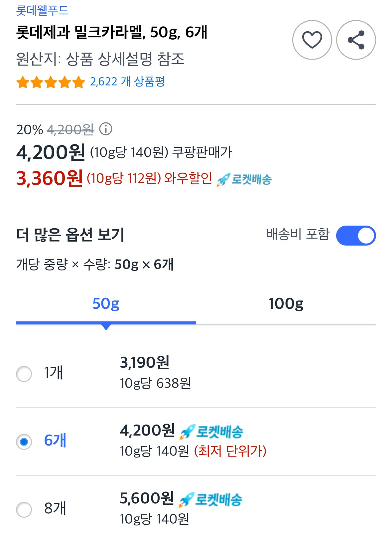Screen dimensions: 392x547
Task: Click rocket delivery badge in 6개 row
Action: click(211, 432)
